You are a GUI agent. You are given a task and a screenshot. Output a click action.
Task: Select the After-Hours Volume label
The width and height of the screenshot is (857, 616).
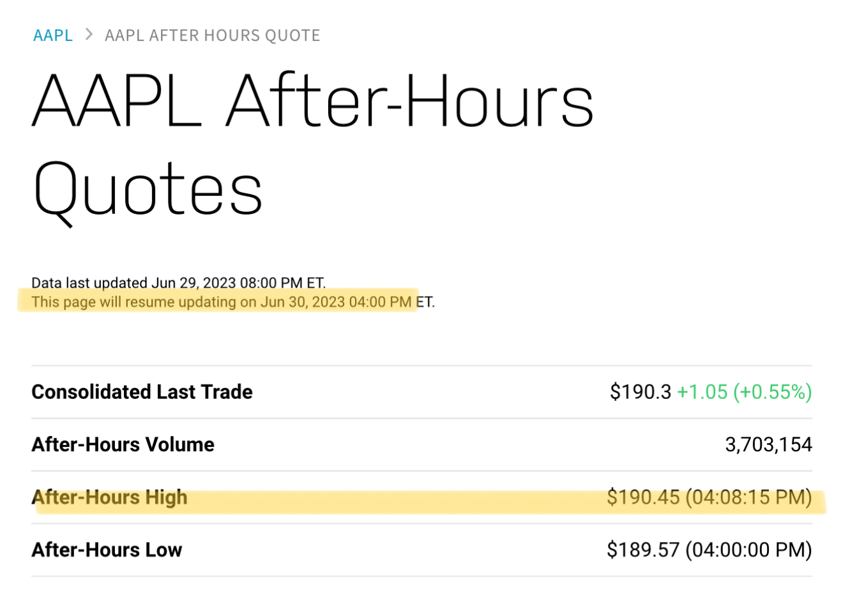point(123,444)
